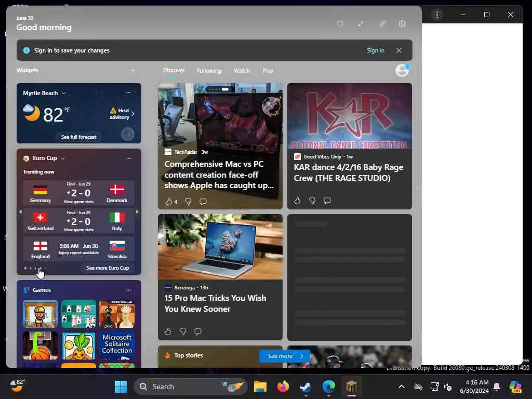532x399 pixels.
Task: Select first Euro Cup pagination dot
Action: (25, 268)
